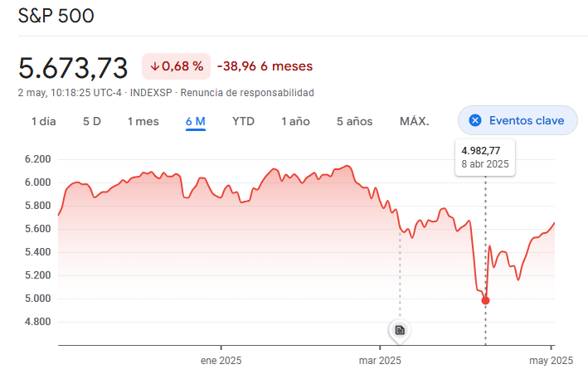Click the news document icon on the chart
588x379 pixels.
click(x=400, y=330)
